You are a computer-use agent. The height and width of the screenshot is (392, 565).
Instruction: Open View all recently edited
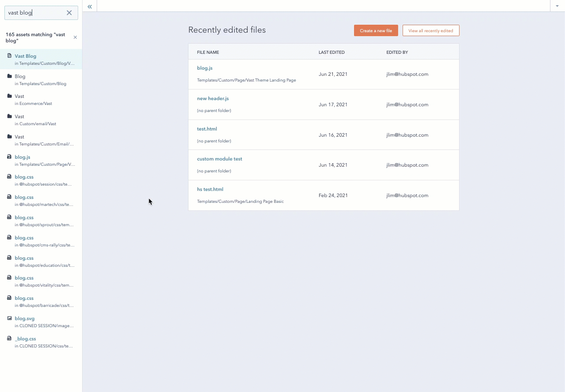coord(431,30)
